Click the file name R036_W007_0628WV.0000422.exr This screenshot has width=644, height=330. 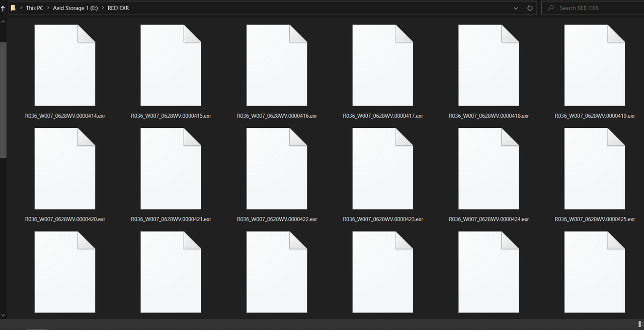[x=277, y=219]
